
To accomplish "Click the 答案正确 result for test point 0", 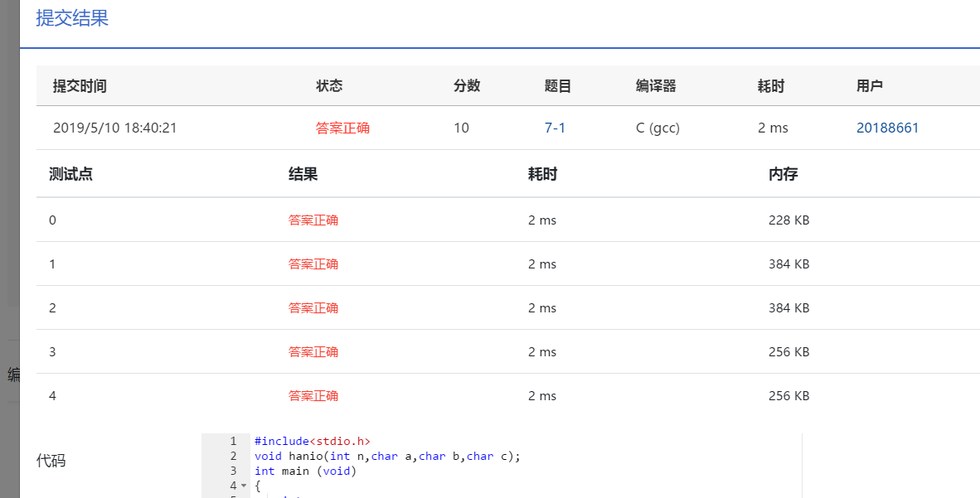I will 313,220.
